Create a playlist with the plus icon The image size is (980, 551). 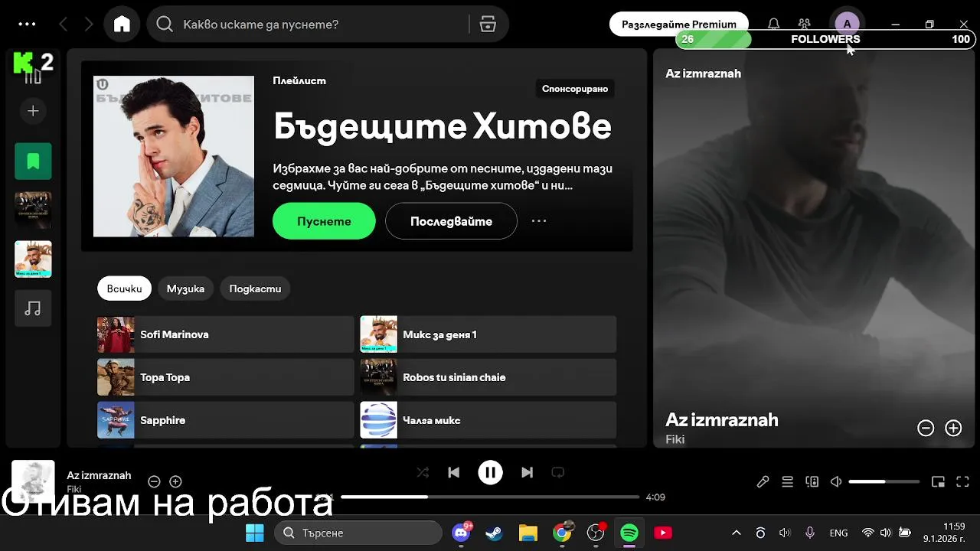33,111
